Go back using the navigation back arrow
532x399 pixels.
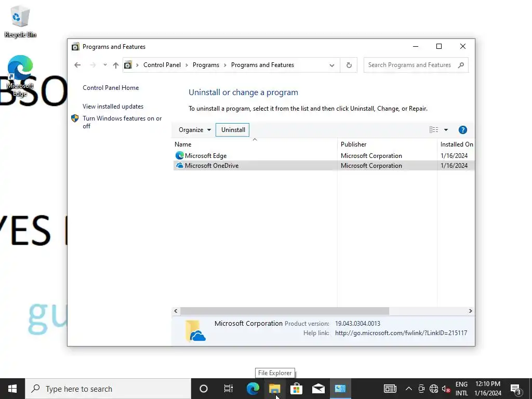[77, 65]
